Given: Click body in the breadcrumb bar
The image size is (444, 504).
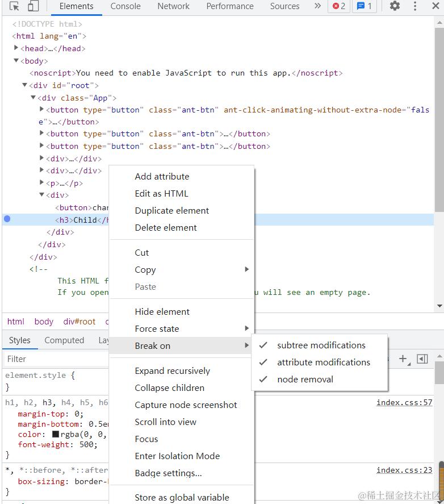Looking at the screenshot, I should click(x=44, y=322).
